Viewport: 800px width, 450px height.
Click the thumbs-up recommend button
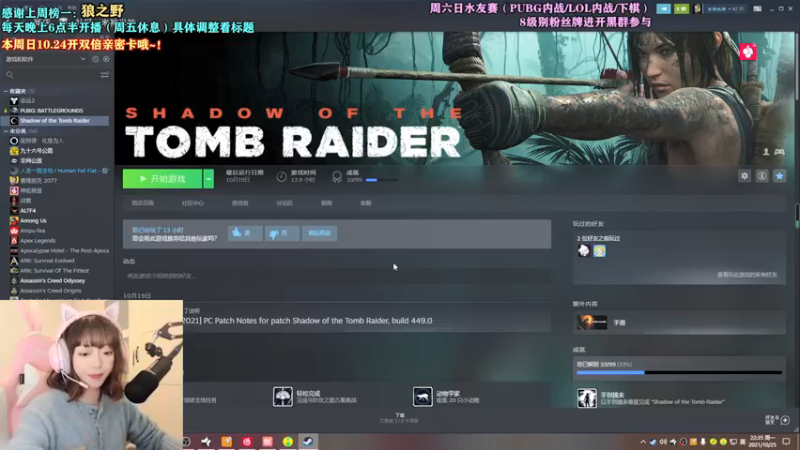245,233
